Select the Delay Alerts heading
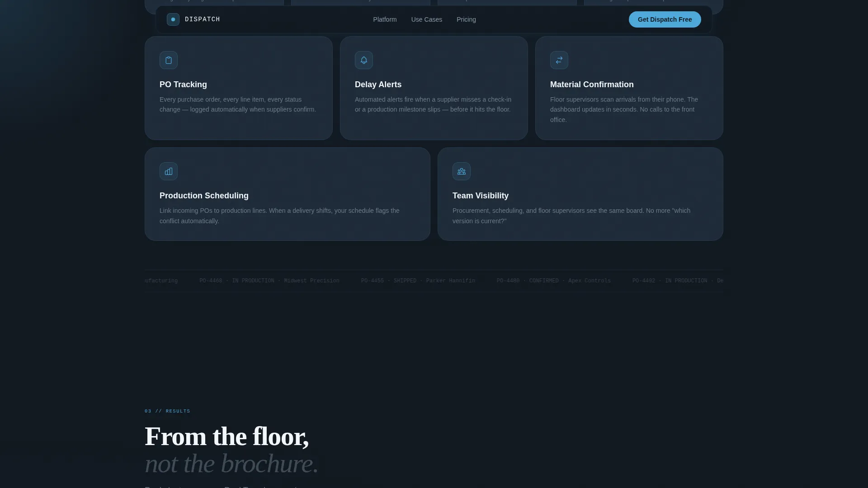Screen dimensions: 868x488 378,84
